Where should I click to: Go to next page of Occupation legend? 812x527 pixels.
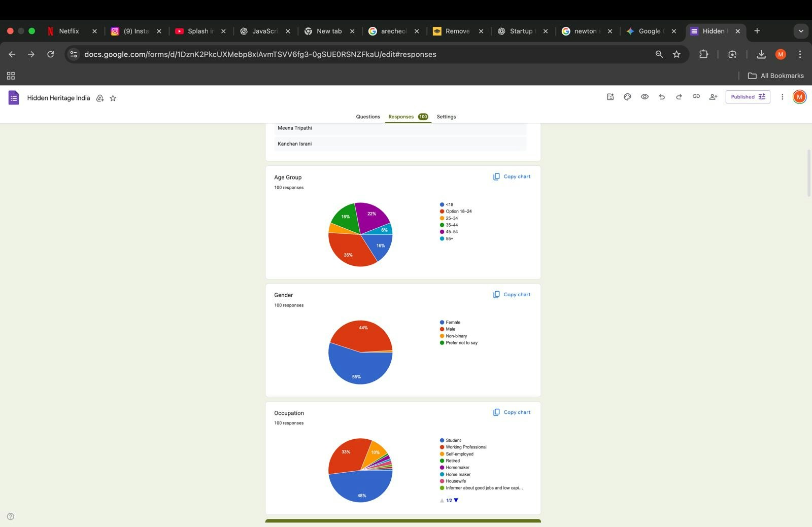coord(456,500)
